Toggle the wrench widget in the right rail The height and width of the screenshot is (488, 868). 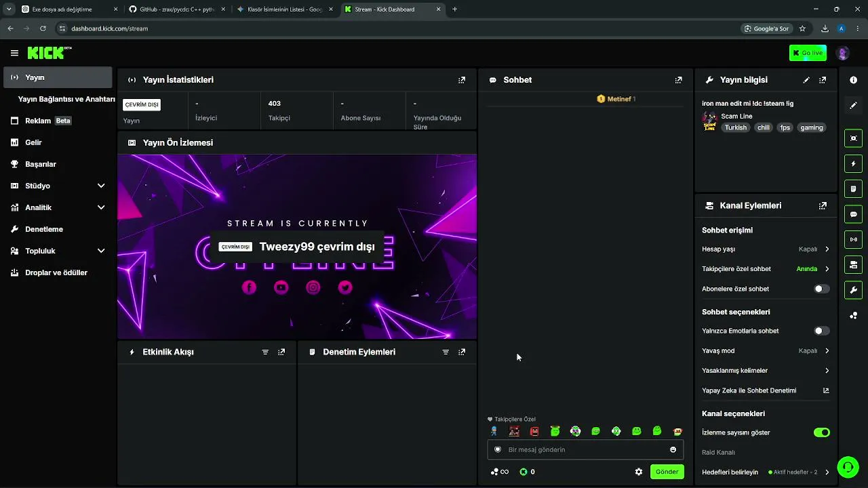coord(853,290)
